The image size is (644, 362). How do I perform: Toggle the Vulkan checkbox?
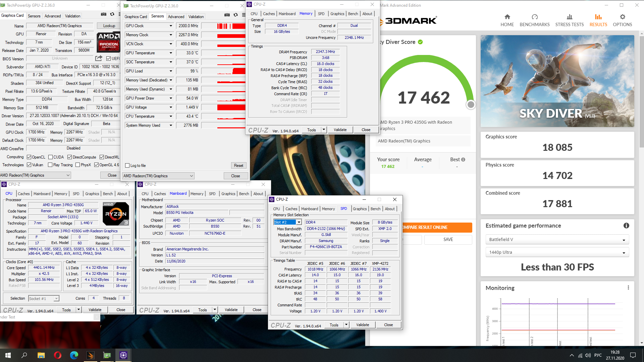29,165
